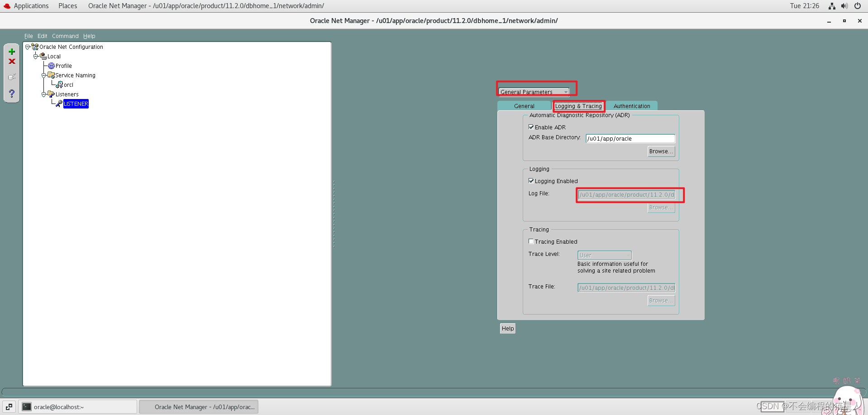This screenshot has height=415, width=868.
Task: Select the LISTENER tree item
Action: tap(76, 104)
